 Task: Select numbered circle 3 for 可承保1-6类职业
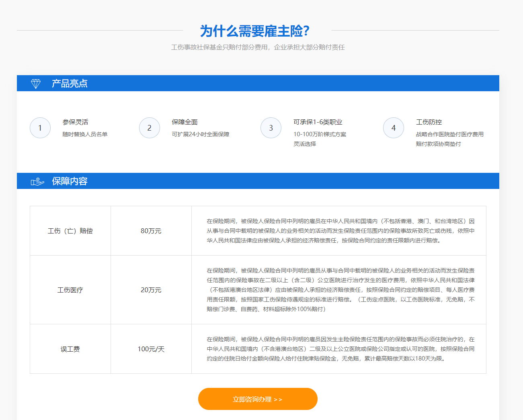[271, 127]
